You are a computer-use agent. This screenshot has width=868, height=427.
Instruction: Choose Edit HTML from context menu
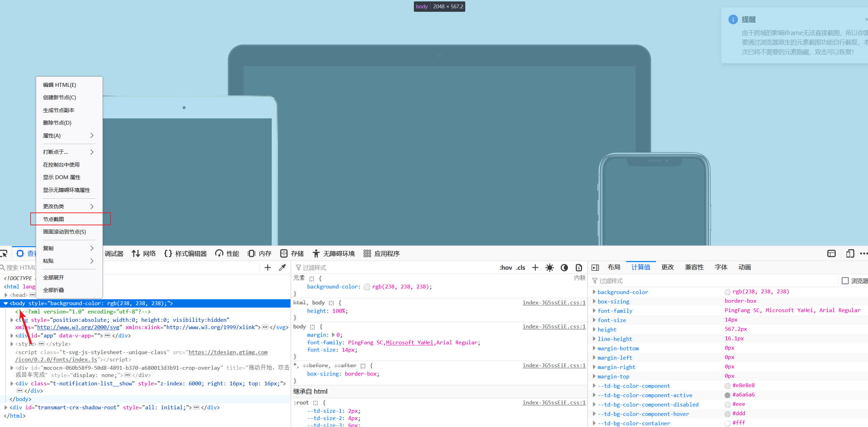pyautogui.click(x=69, y=85)
